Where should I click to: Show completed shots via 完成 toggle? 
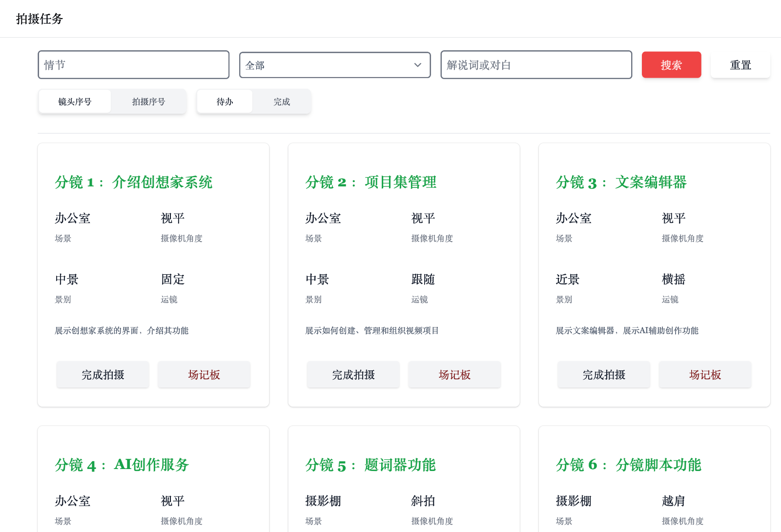pyautogui.click(x=282, y=102)
